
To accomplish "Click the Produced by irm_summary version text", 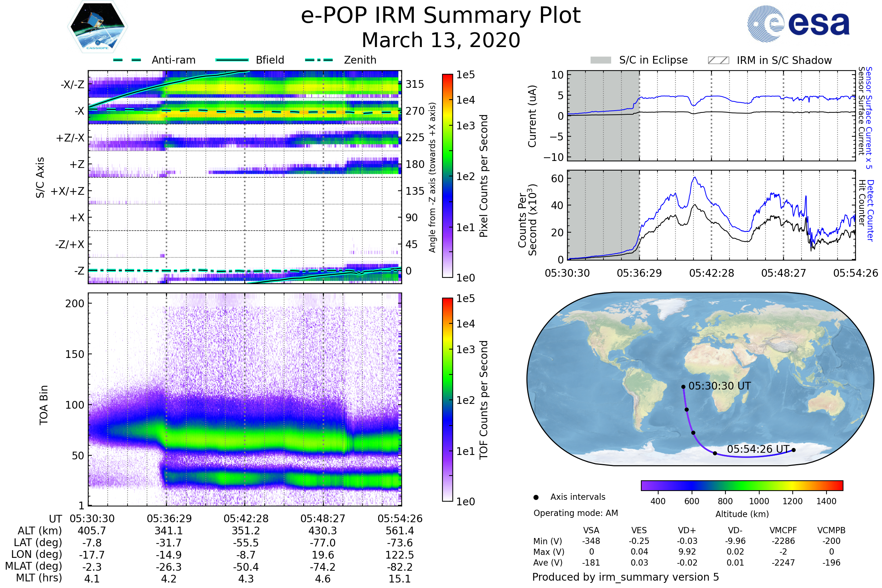I will [x=625, y=577].
